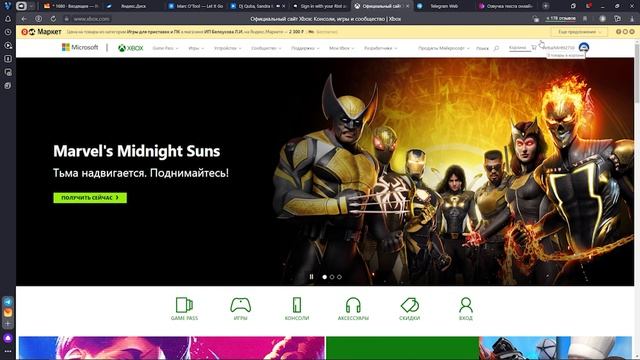Open the video play icon in sidebar
This screenshot has width=640, height=360.
point(8,45)
